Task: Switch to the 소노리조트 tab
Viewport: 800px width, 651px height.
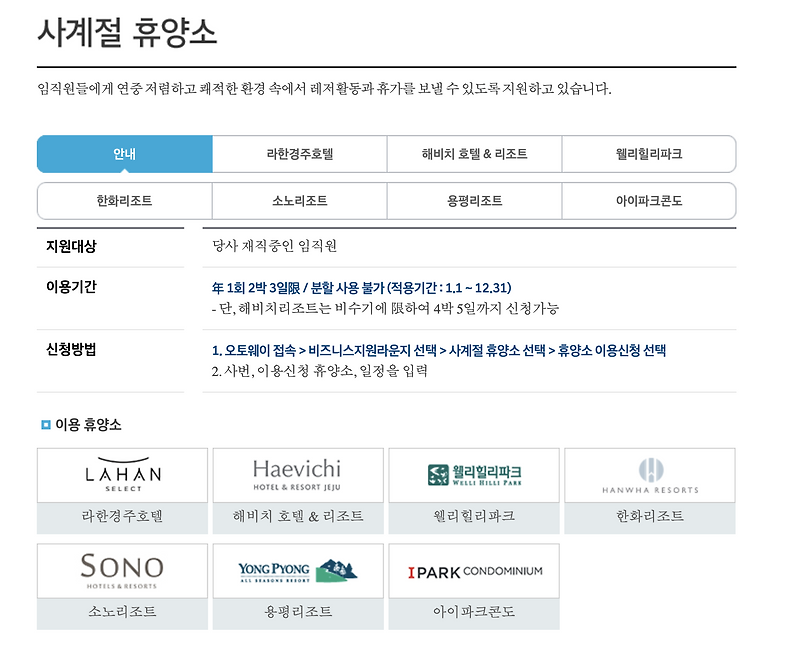Action: pyautogui.click(x=299, y=201)
